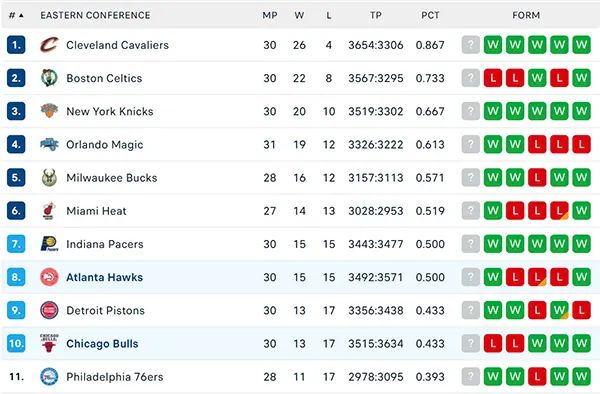Screen dimensions: 600x394
Task: Click the Milwaukee Bucks deer logo
Action: [x=49, y=177]
